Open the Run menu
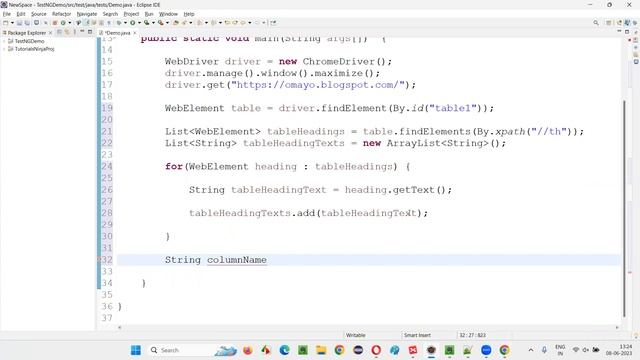The height and width of the screenshot is (360, 640). pyautogui.click(x=149, y=14)
